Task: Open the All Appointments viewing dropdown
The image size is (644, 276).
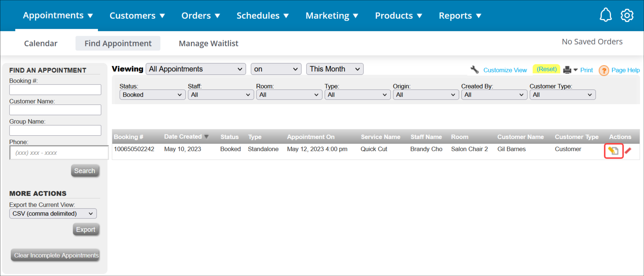Action: point(195,69)
